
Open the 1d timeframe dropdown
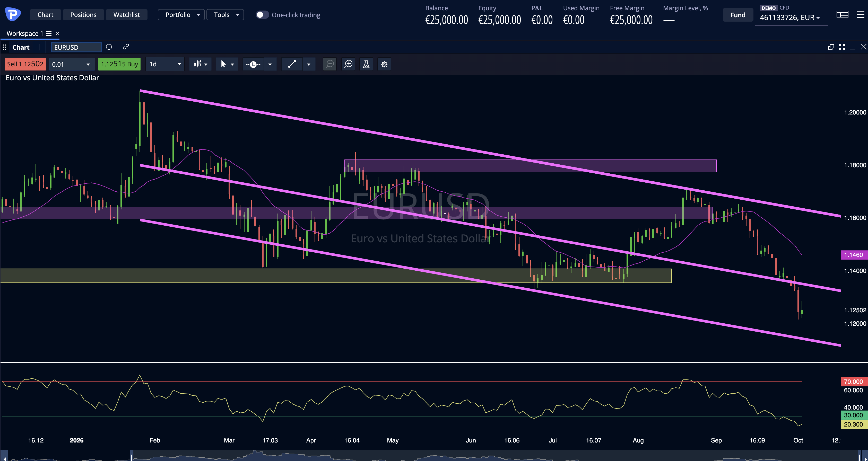165,64
